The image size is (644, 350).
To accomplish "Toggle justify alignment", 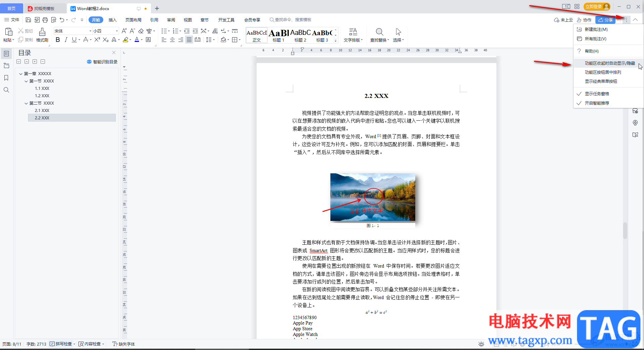I will point(189,40).
